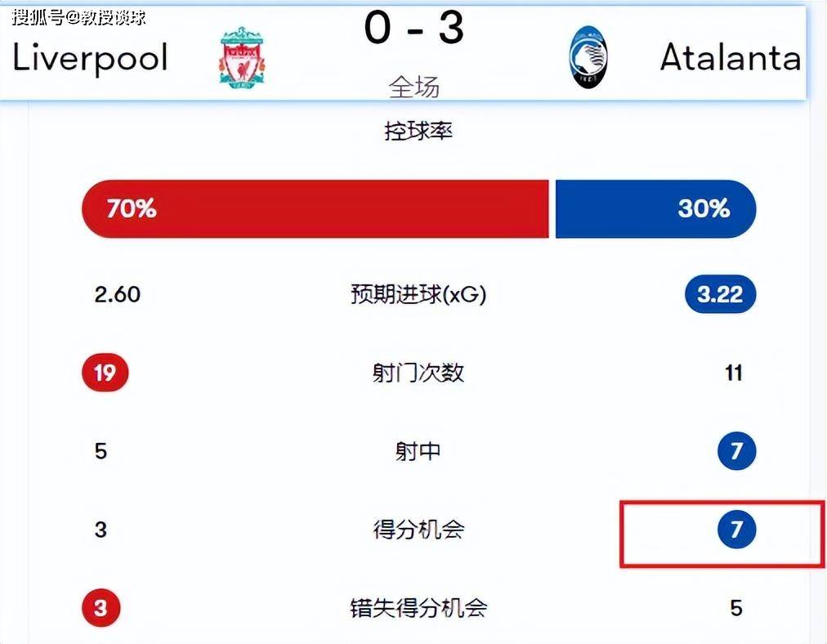Click the blue 7 badge for 射中

click(x=737, y=451)
